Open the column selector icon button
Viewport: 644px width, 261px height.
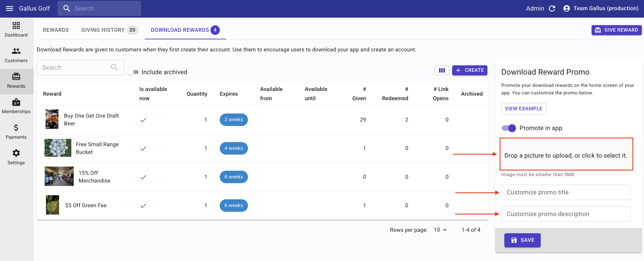(x=441, y=70)
